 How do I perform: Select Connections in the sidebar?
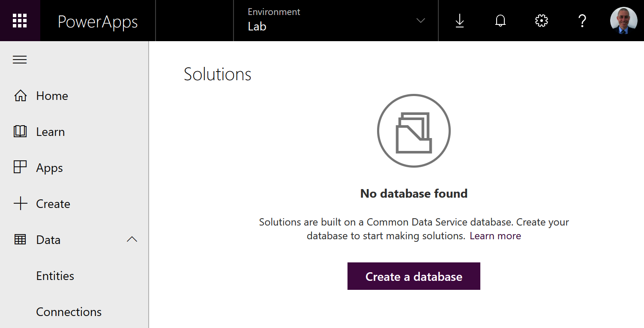69,312
